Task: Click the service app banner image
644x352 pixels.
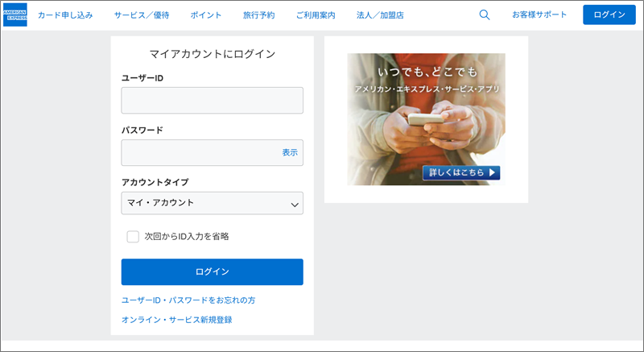Action: [426, 119]
